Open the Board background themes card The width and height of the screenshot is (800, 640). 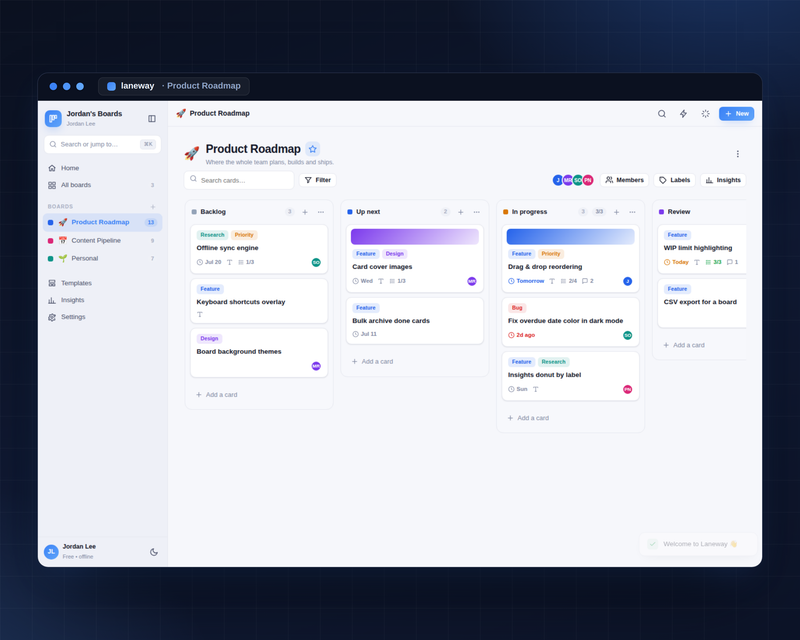pos(259,353)
